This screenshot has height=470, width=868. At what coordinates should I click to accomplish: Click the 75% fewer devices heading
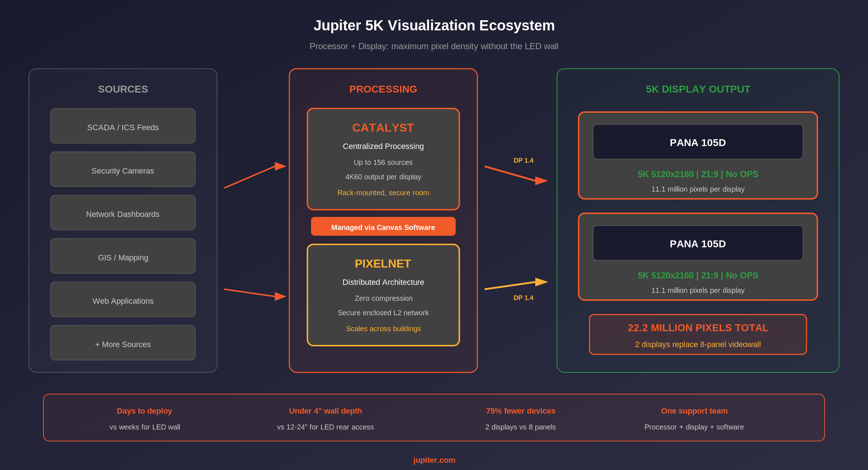coord(520,411)
